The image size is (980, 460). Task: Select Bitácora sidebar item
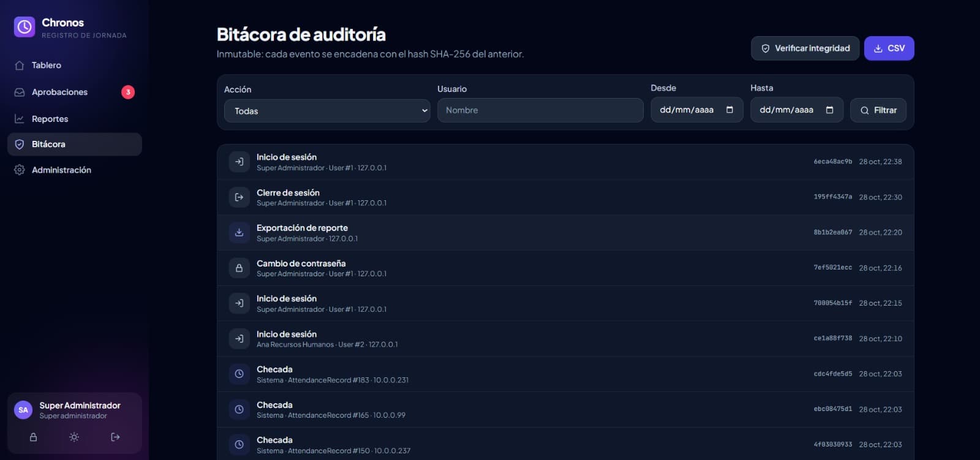75,145
